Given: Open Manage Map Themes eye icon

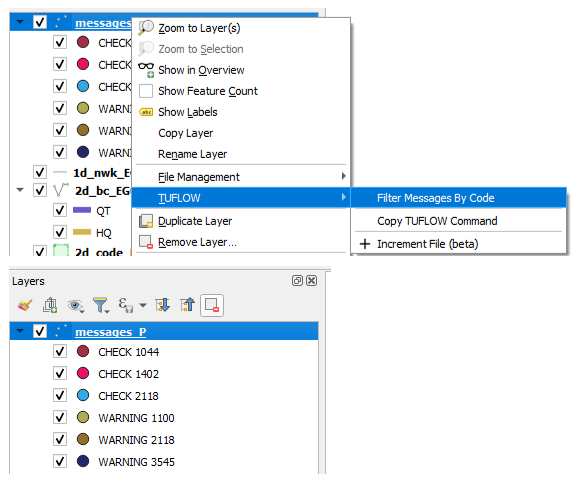Looking at the screenshot, I should 76,305.
